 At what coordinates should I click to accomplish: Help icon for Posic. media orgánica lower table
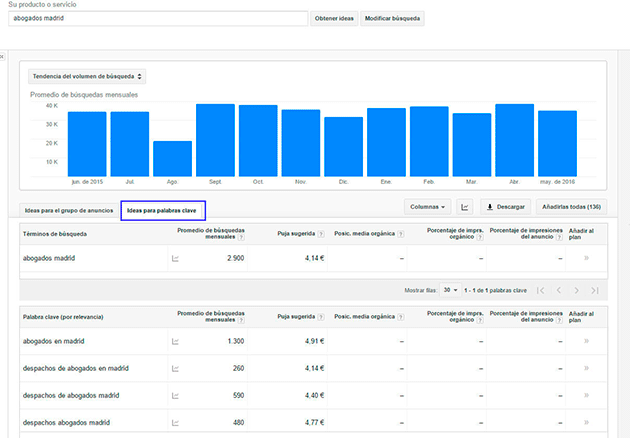click(401, 317)
